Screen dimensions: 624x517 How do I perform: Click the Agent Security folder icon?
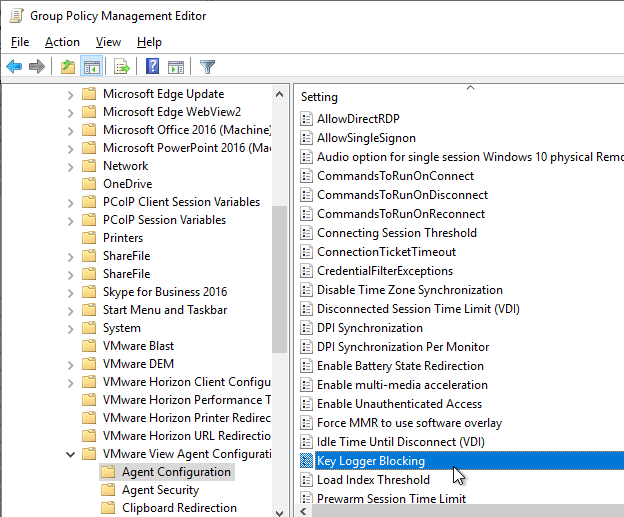(x=108, y=490)
